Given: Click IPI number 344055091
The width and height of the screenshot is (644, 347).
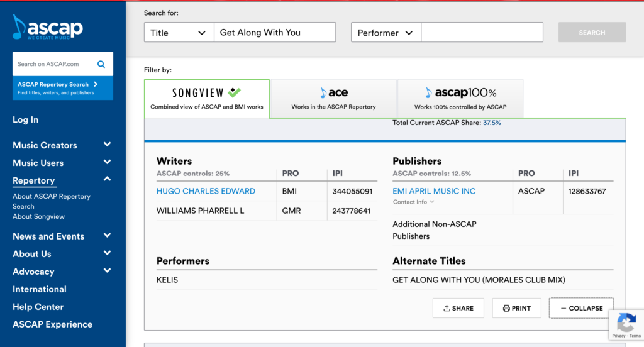Looking at the screenshot, I should click(352, 191).
